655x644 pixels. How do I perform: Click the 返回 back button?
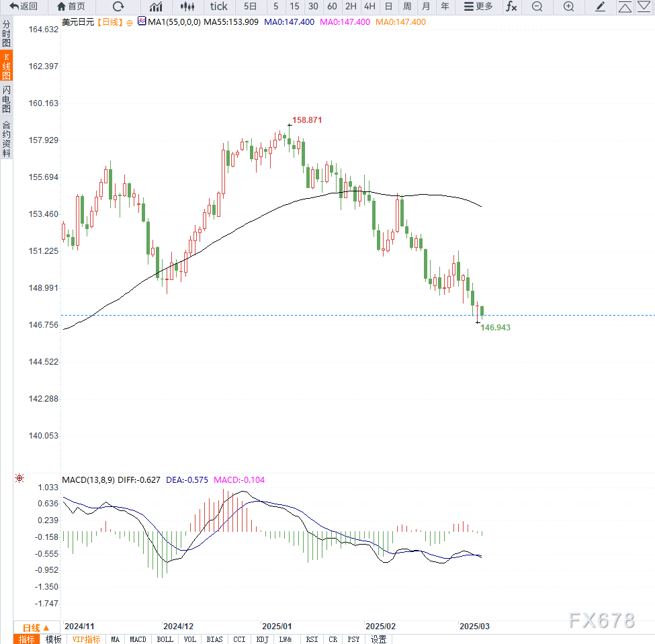24,6
